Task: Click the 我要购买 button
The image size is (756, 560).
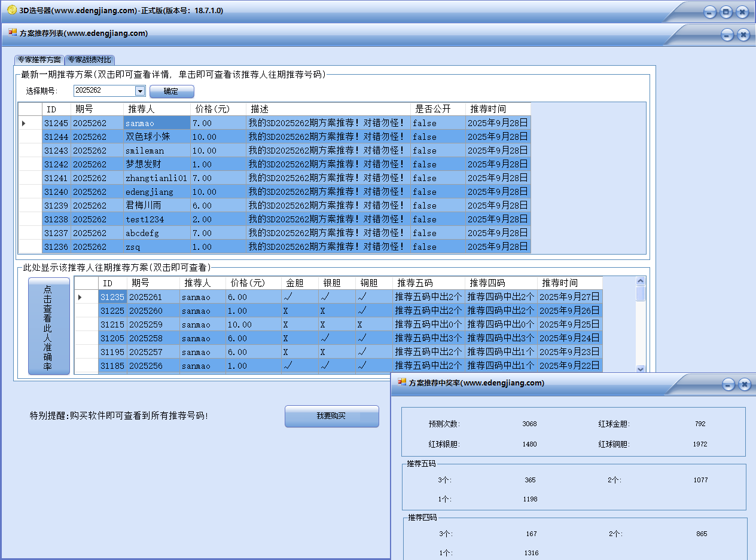Action: click(x=331, y=416)
